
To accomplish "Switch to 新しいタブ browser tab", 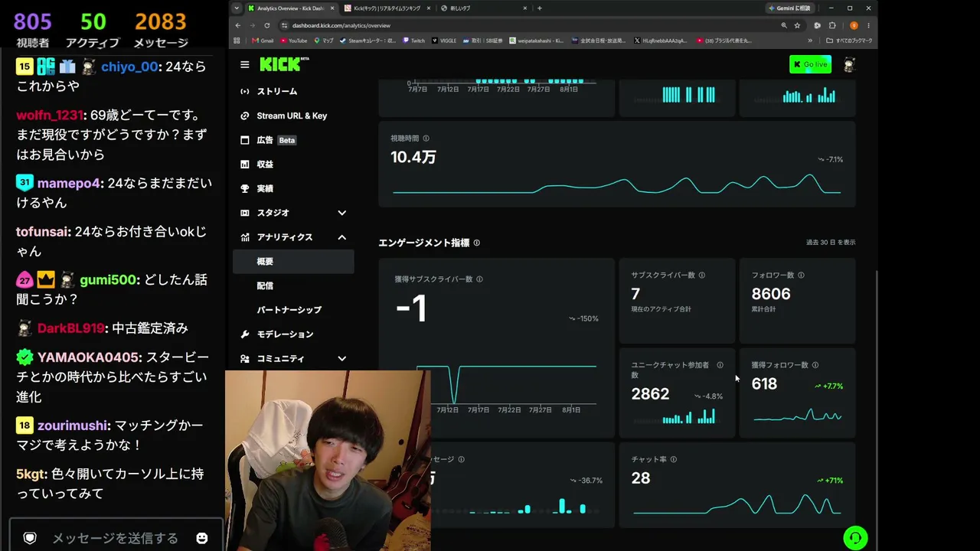I will pyautogui.click(x=483, y=8).
